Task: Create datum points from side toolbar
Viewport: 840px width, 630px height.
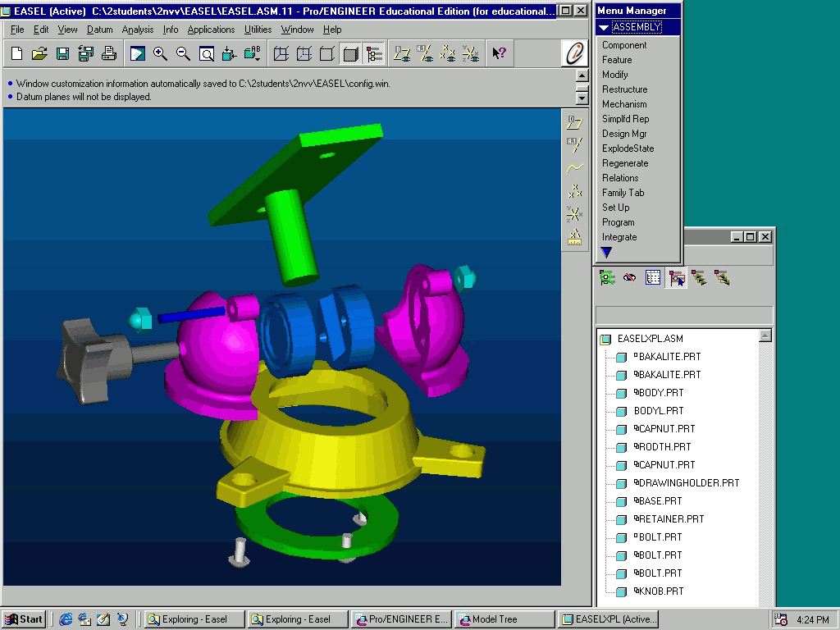Action: [575, 191]
